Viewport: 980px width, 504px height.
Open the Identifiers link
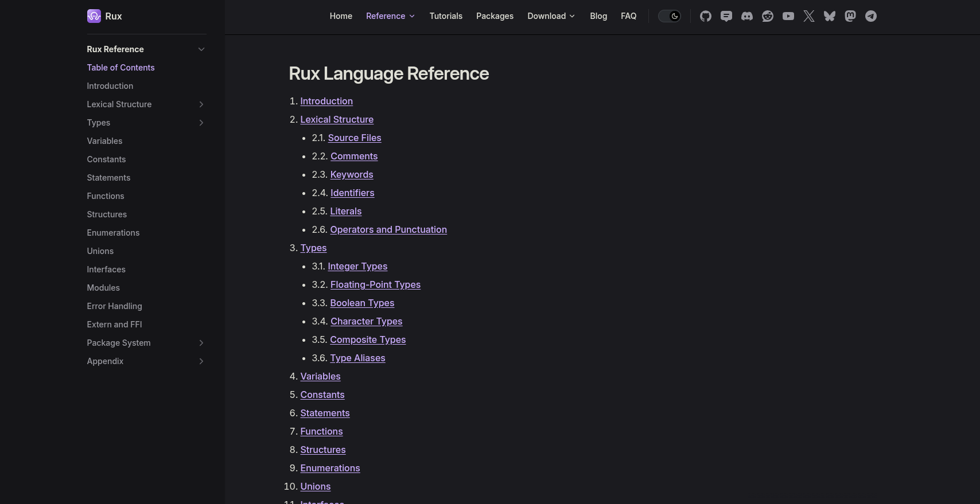352,193
